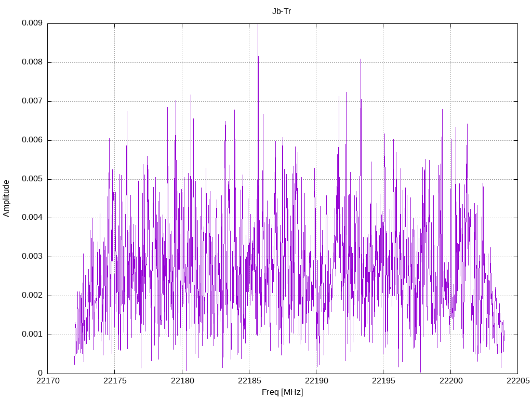The height and width of the screenshot is (399, 532).
Task: Click the y-axis tick value 0
Action: (x=40, y=373)
